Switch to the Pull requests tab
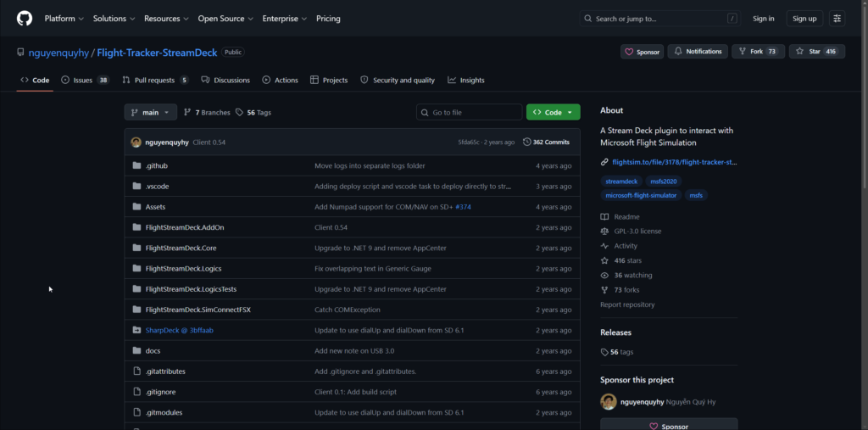This screenshot has height=430, width=868. [155, 80]
